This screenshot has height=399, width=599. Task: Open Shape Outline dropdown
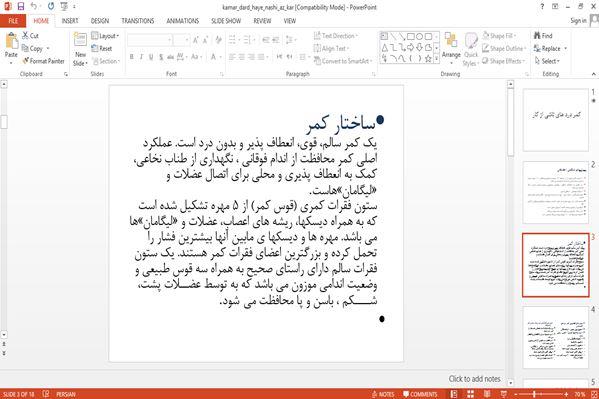(504, 49)
